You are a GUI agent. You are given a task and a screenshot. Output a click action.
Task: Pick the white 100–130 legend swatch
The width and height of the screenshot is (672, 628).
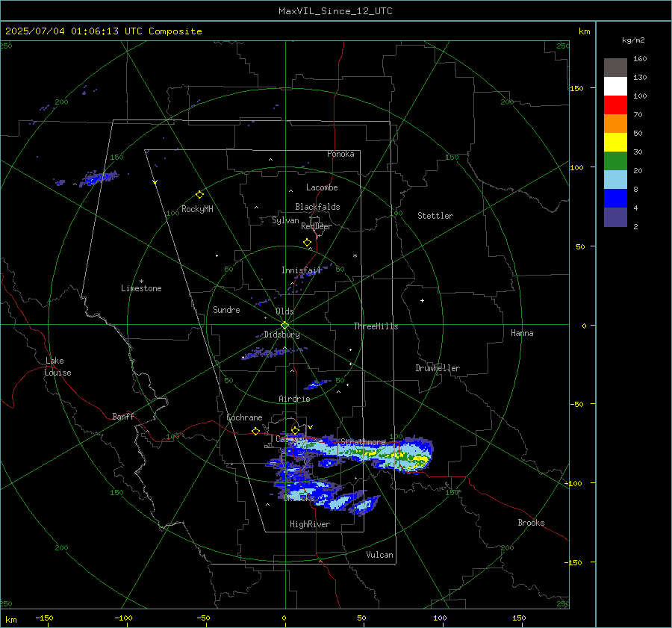coord(615,87)
